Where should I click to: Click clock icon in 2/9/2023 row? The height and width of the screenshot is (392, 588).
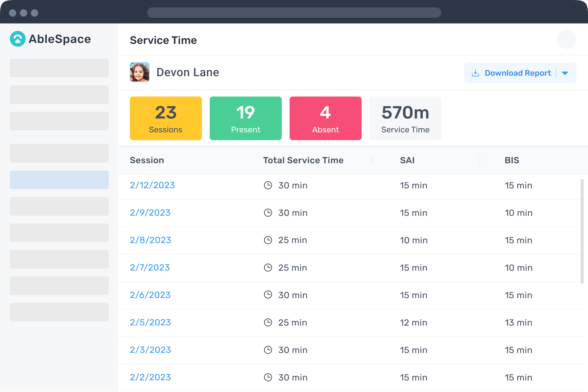click(268, 213)
